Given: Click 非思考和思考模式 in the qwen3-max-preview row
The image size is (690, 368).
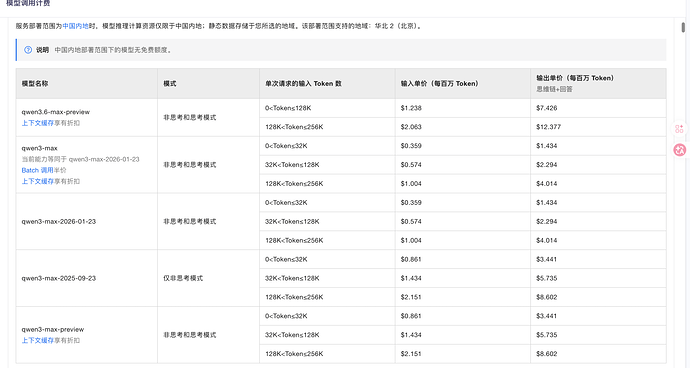Looking at the screenshot, I should pyautogui.click(x=190, y=335).
